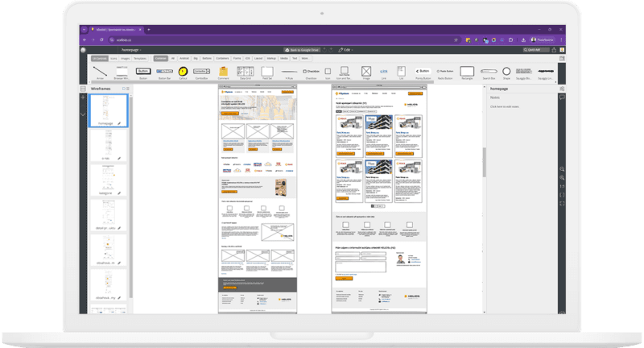This screenshot has width=644, height=348.
Task: Choose the Shape circle control
Action: point(507,72)
